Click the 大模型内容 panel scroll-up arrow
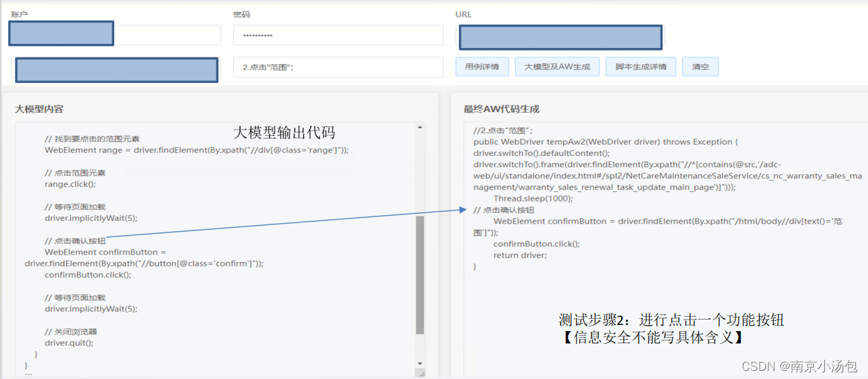 (420, 127)
